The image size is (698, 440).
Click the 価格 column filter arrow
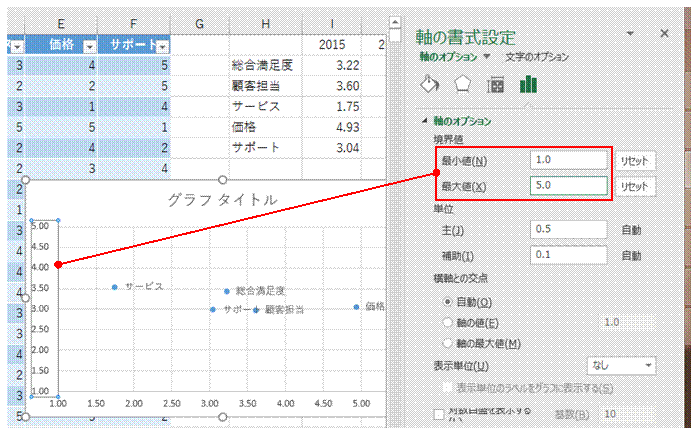89,46
